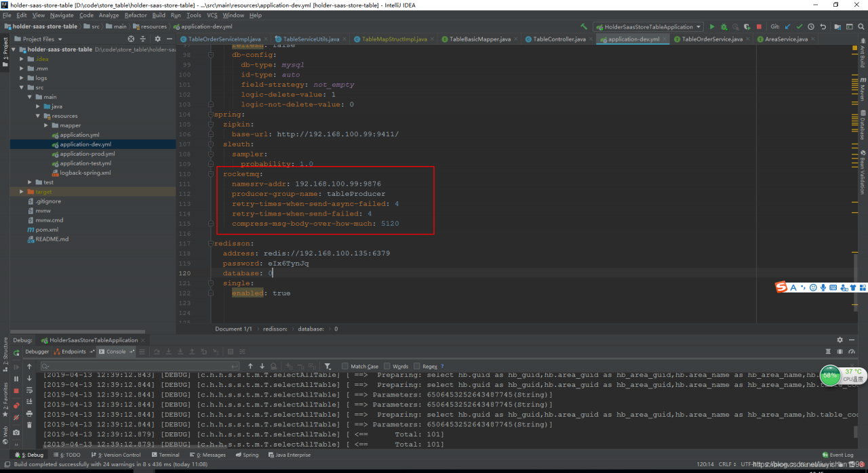Mute breakpoints in the Debug panel
The width and height of the screenshot is (868, 473).
(16, 417)
